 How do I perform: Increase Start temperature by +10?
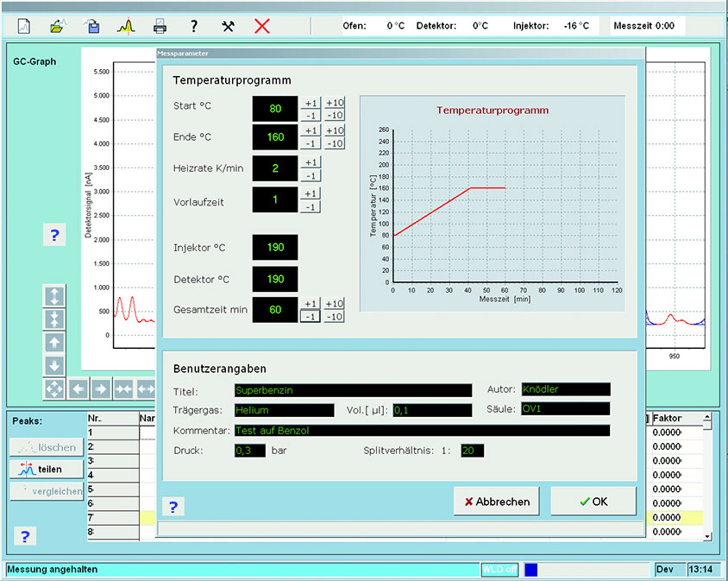tap(334, 103)
